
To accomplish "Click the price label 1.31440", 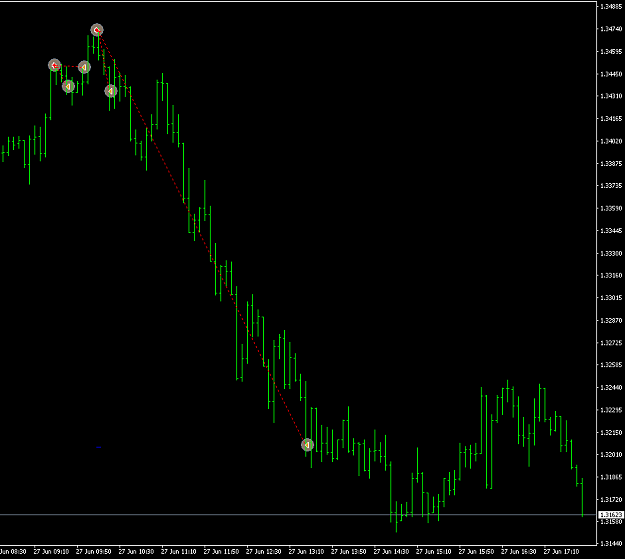I will 611,544.
